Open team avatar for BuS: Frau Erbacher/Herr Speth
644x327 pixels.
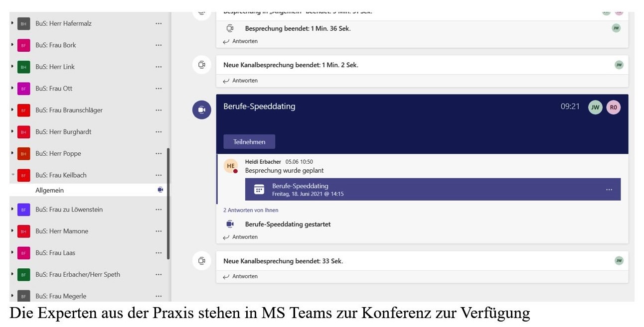(23, 275)
